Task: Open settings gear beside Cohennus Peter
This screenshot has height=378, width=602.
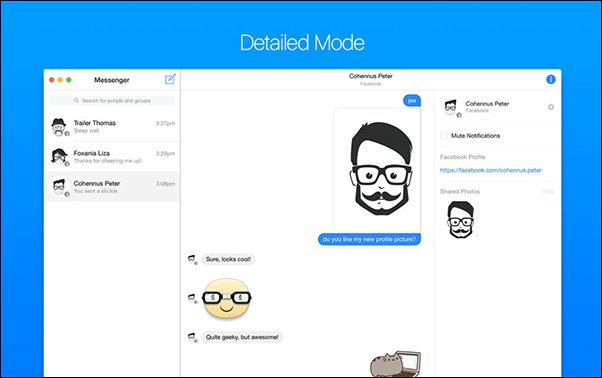Action: coord(551,107)
